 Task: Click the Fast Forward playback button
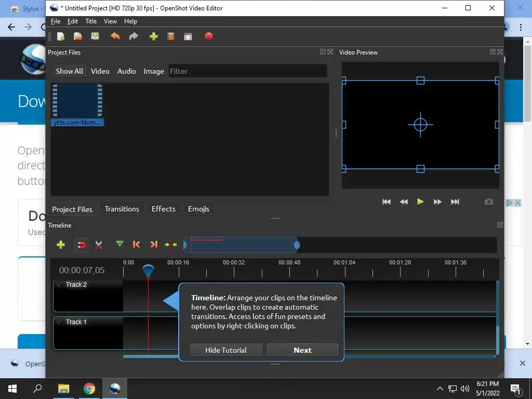[x=437, y=202]
